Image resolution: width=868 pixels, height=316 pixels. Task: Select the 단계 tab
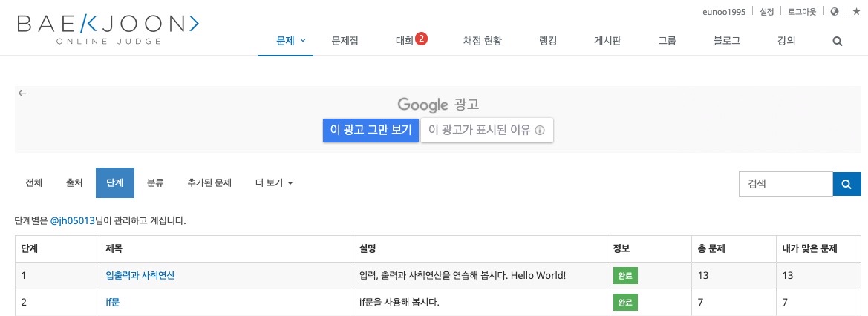click(114, 182)
